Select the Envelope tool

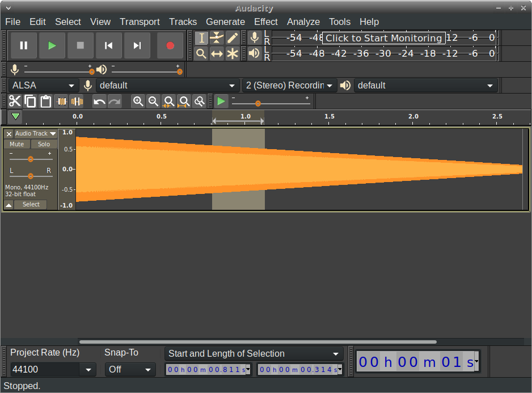click(217, 37)
